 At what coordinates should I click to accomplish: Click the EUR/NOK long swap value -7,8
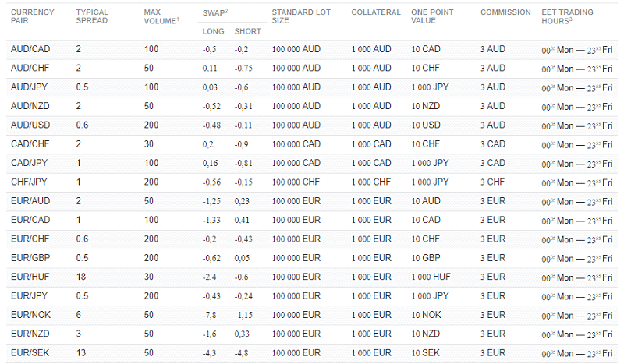[x=210, y=315]
